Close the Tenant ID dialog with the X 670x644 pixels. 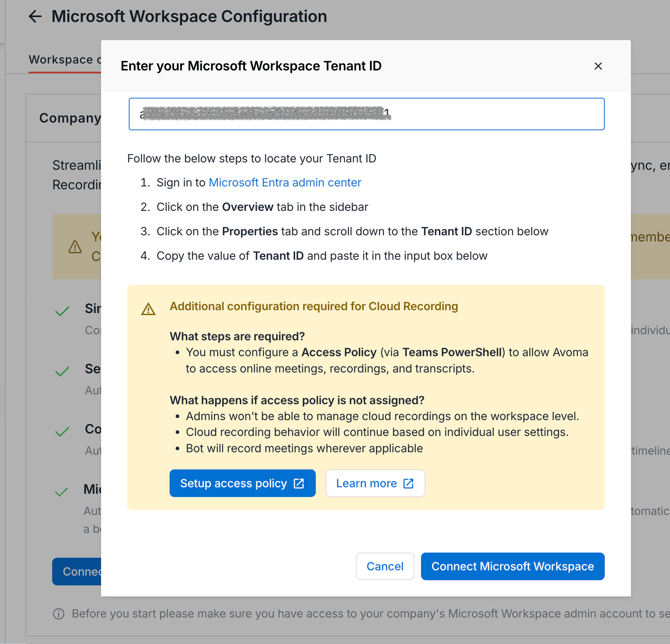coord(598,66)
